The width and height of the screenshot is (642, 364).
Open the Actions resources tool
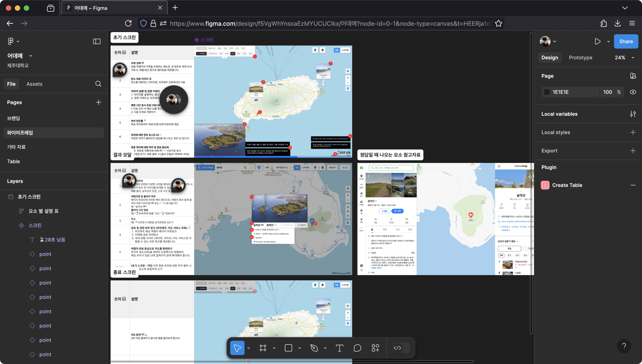click(375, 348)
